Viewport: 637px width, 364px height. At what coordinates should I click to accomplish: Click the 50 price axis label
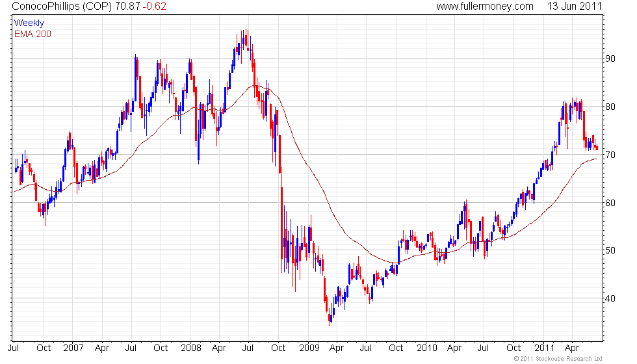[610, 250]
